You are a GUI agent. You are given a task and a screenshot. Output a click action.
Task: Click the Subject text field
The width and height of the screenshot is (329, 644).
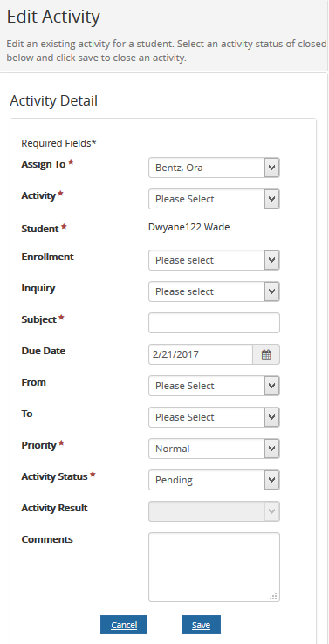pos(214,323)
